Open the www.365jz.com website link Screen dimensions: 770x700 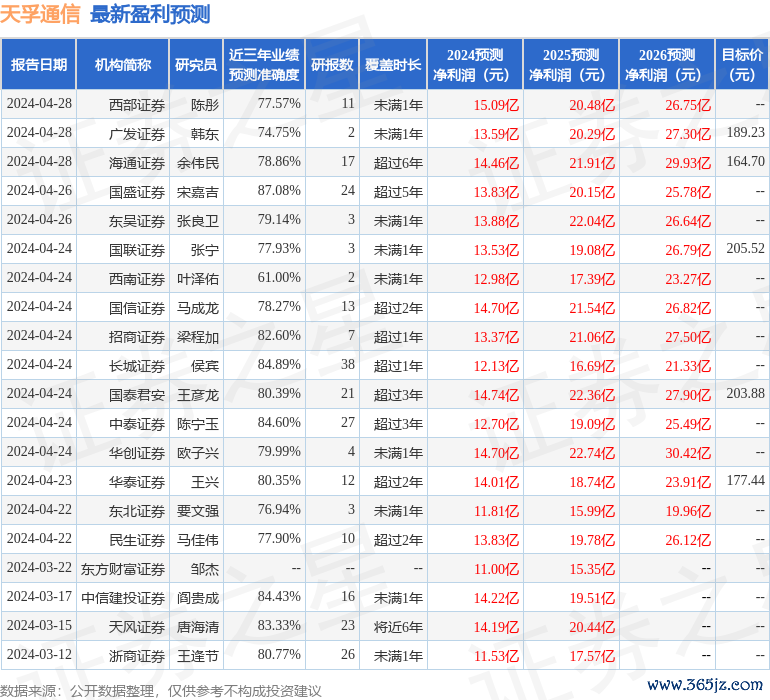[x=705, y=684]
